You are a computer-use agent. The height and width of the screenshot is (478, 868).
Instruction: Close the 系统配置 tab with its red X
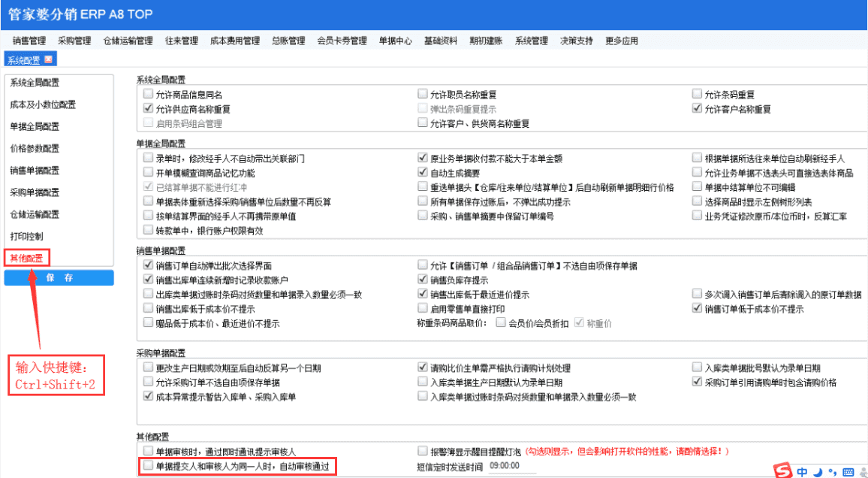point(48,59)
